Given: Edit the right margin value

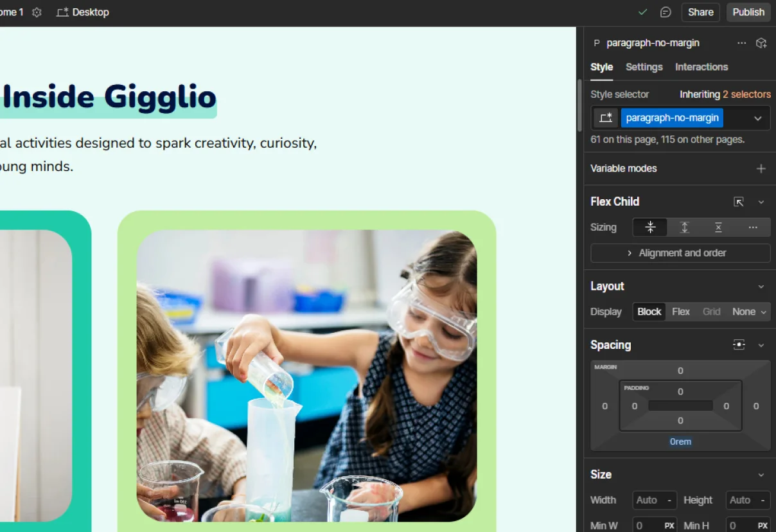Looking at the screenshot, I should pyautogui.click(x=756, y=406).
